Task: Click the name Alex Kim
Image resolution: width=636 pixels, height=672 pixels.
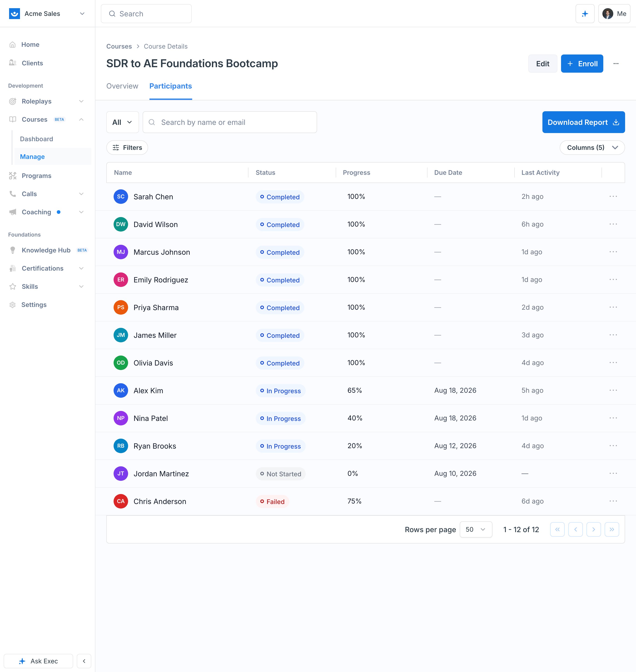Action: point(148,391)
